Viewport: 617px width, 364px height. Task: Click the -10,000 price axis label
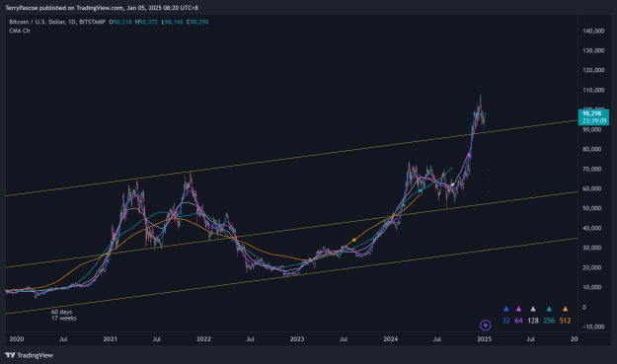click(593, 327)
